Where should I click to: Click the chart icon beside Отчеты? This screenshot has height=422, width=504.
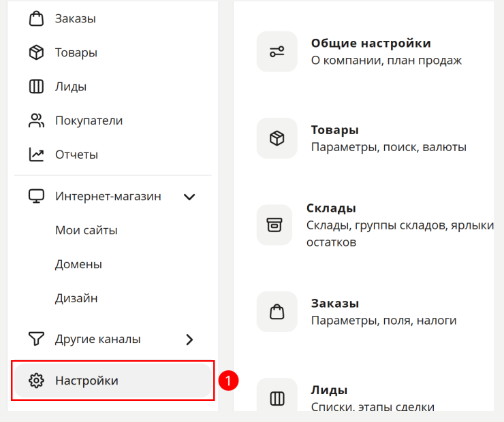pos(36,155)
